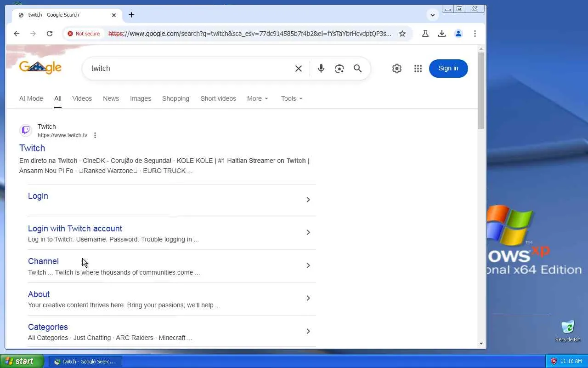Click the address bar URL
This screenshot has width=588, height=368.
coord(250,34)
